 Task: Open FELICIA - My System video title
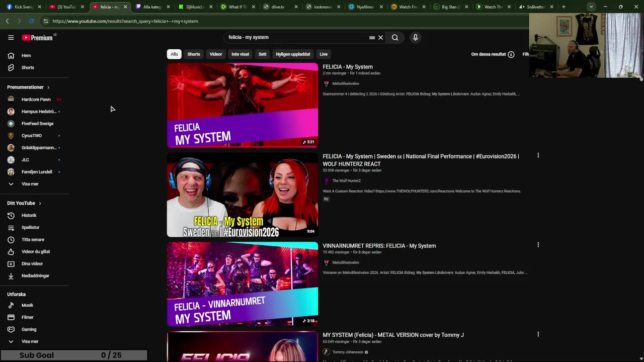[x=348, y=67]
